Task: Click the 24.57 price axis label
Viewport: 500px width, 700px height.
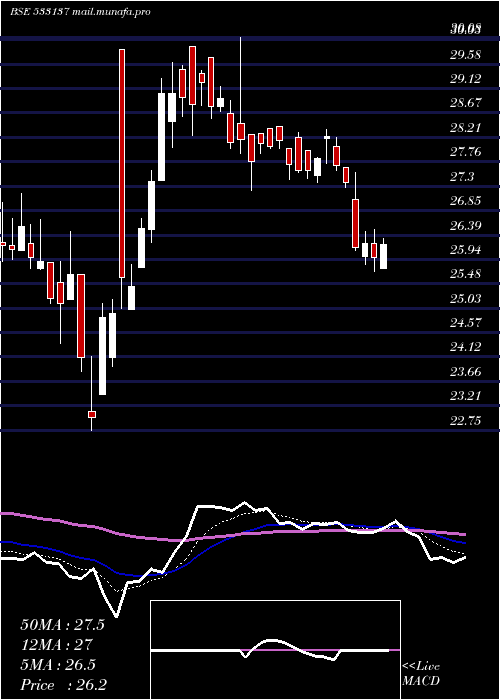Action: pos(465,322)
